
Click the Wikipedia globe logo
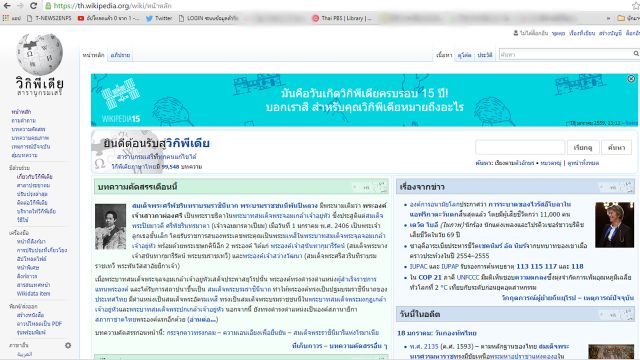point(40,54)
